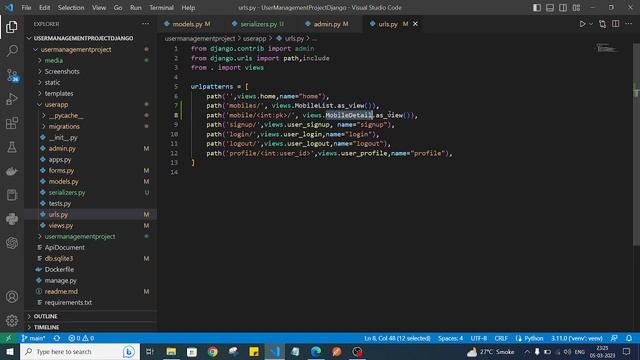Collapse the USERMANAGEMENTPROJECTDJANGO root folder
Viewport: 640px width, 360px height.
click(83, 38)
